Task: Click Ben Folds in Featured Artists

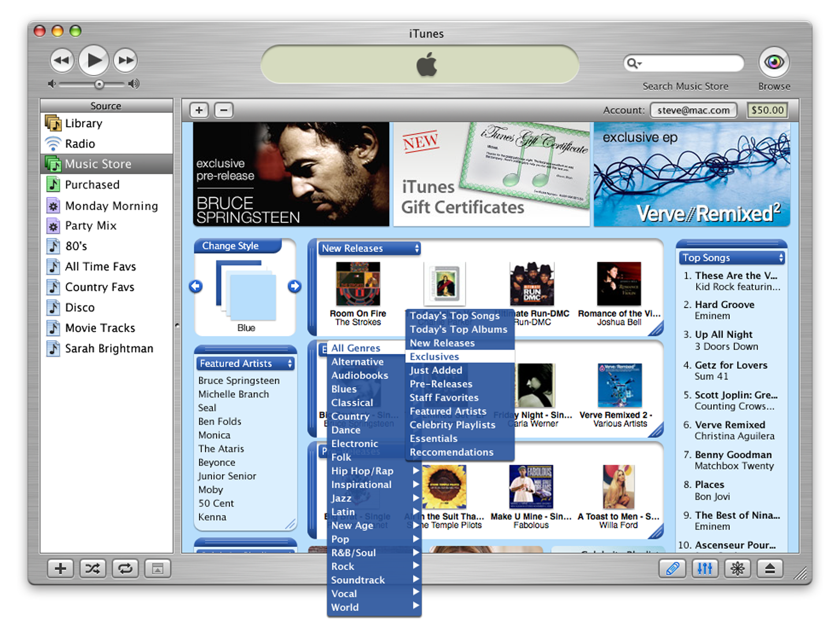Action: 220,422
